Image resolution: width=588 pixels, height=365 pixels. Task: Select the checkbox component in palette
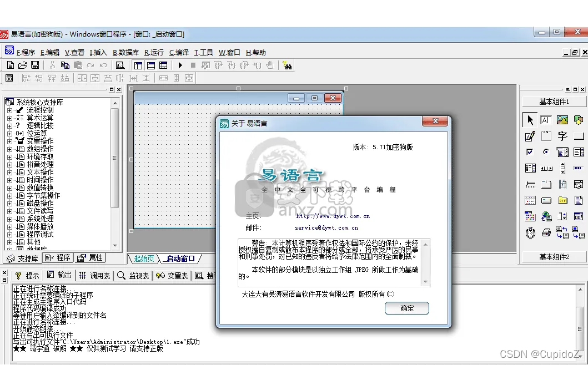coord(530,152)
